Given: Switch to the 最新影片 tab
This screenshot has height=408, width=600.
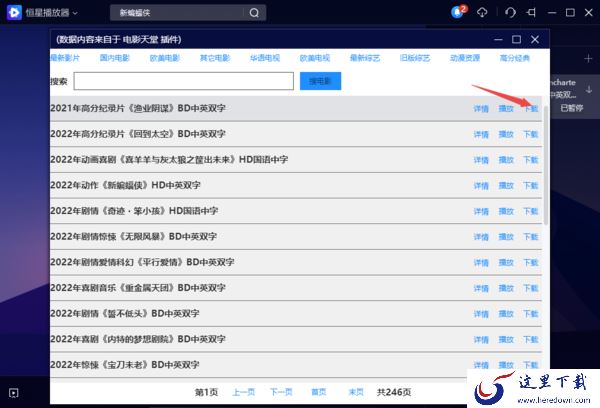Looking at the screenshot, I should (65, 58).
